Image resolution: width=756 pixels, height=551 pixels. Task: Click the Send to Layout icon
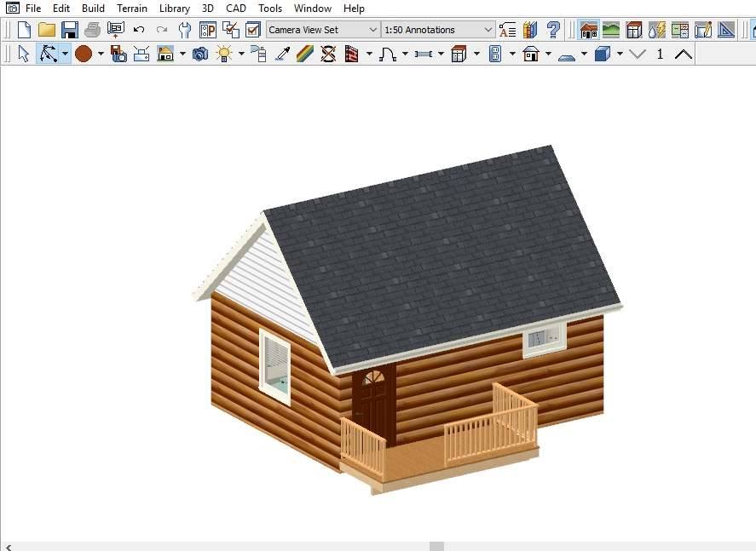tap(116, 30)
